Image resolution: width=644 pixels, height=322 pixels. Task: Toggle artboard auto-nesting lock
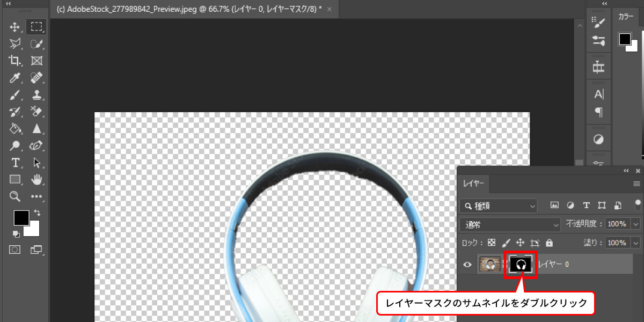pos(535,243)
